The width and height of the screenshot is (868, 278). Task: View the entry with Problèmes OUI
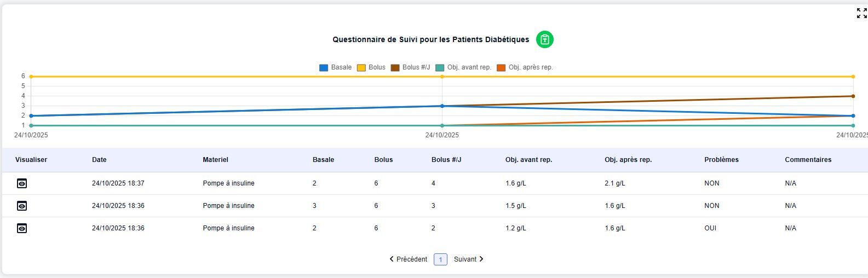(22, 228)
